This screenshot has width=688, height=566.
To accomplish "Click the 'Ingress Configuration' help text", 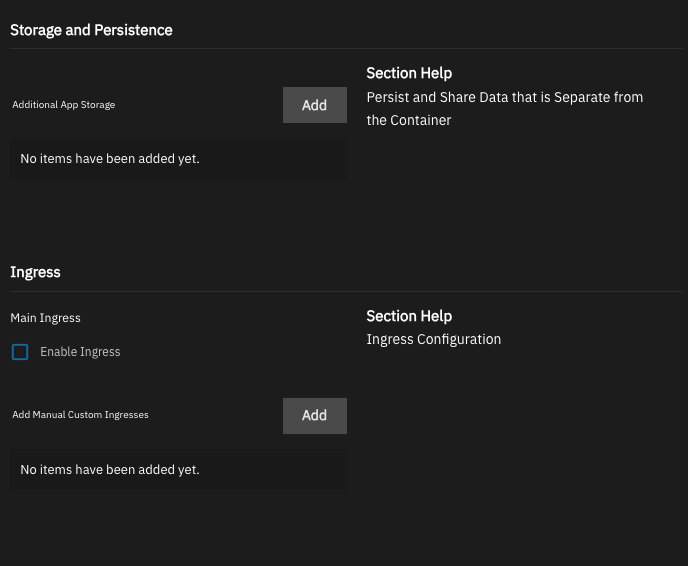I will pos(434,340).
